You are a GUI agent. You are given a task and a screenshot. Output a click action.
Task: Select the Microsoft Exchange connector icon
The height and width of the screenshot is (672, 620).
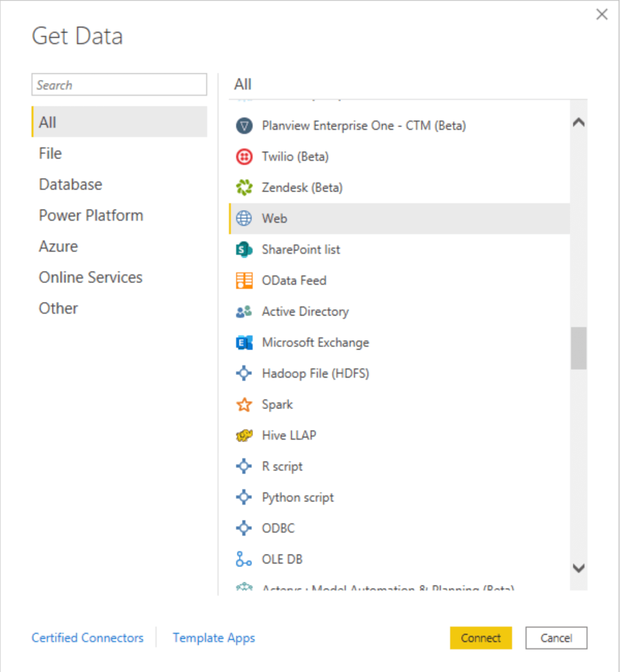(244, 343)
